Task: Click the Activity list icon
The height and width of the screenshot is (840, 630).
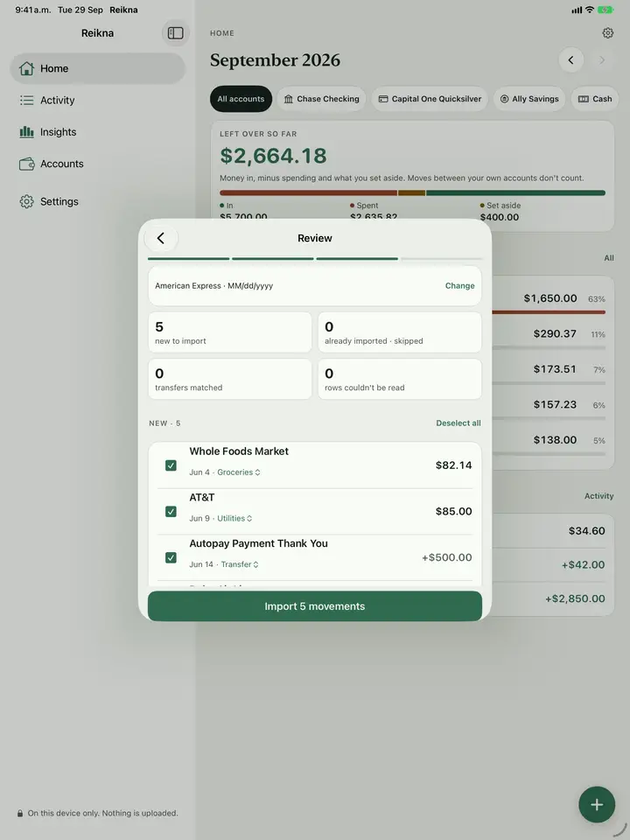Action: 26,100
